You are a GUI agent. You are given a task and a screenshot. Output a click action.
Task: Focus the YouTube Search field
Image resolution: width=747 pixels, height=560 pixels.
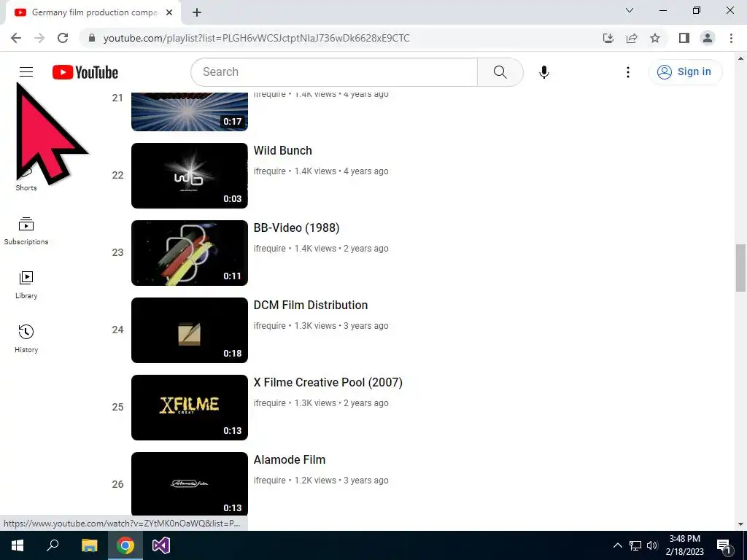click(334, 72)
